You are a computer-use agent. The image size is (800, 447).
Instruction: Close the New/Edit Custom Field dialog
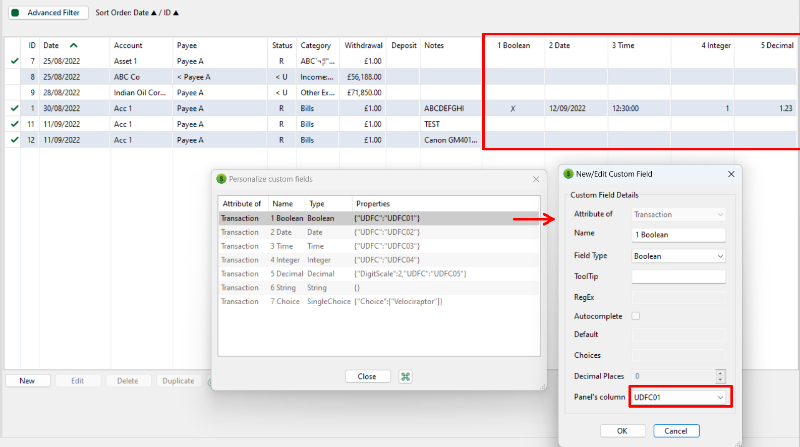(731, 174)
